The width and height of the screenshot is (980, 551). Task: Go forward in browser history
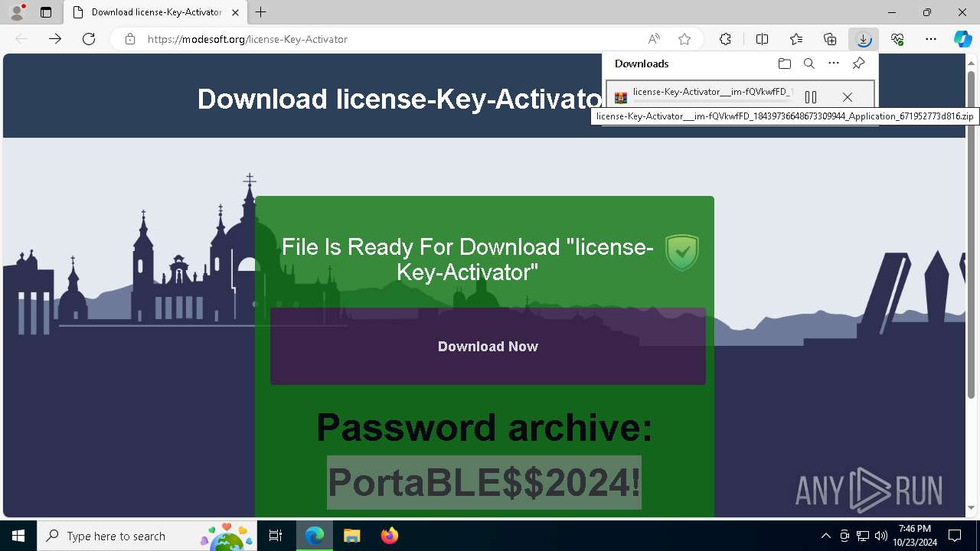click(x=55, y=39)
